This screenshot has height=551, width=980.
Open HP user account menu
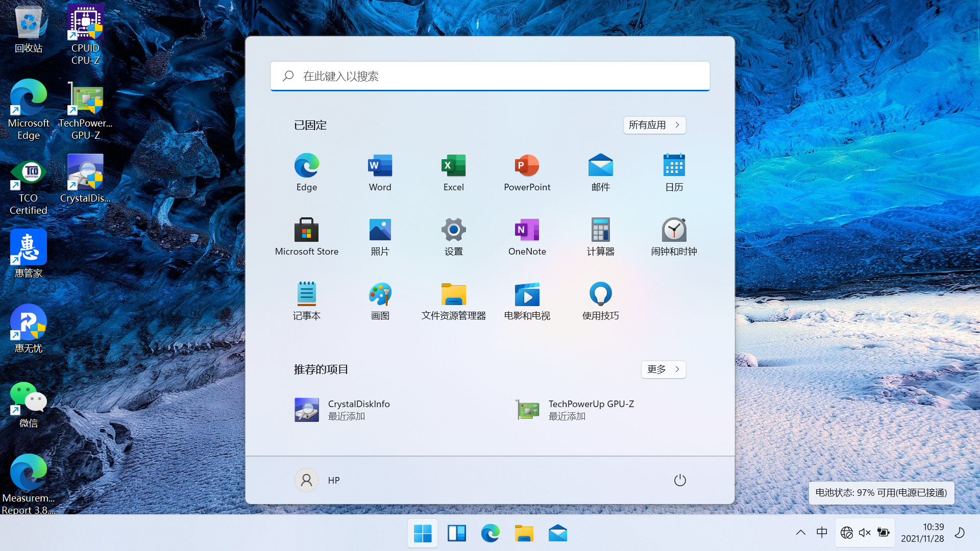tap(317, 480)
